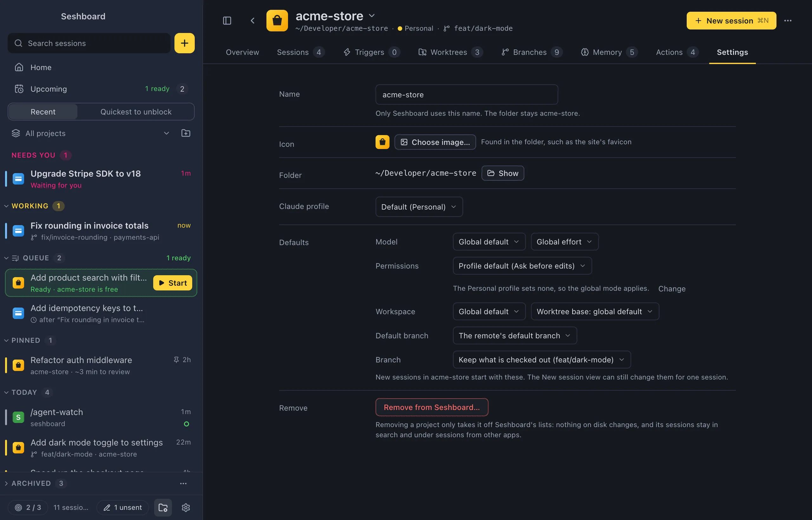
Task: Click the Change permissions link
Action: click(x=671, y=289)
